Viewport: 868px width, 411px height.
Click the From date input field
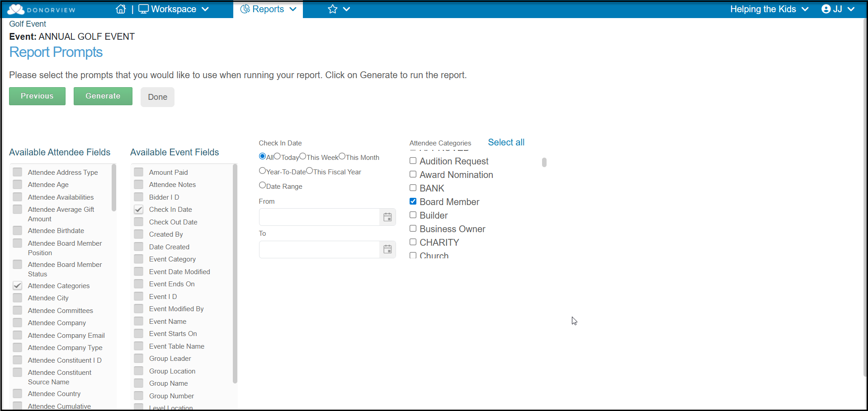[x=319, y=217]
